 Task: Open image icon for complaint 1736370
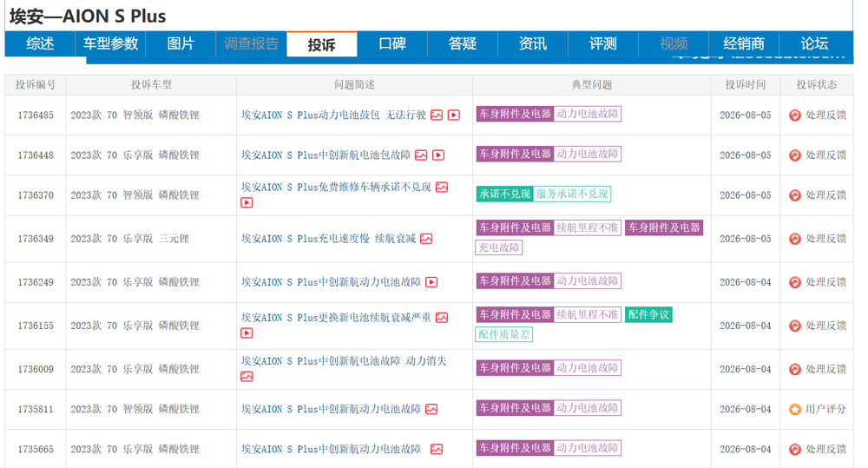[x=442, y=188]
